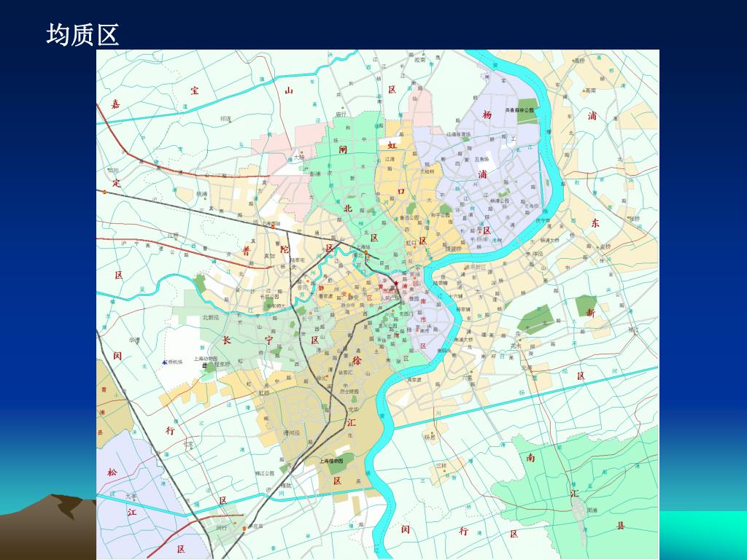Viewport: 747px width, 560px height.
Task: Click the 金桥 label
Action: click(x=605, y=247)
